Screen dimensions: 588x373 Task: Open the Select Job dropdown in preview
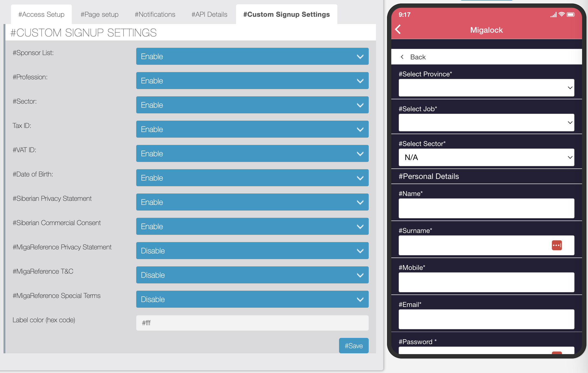click(486, 123)
